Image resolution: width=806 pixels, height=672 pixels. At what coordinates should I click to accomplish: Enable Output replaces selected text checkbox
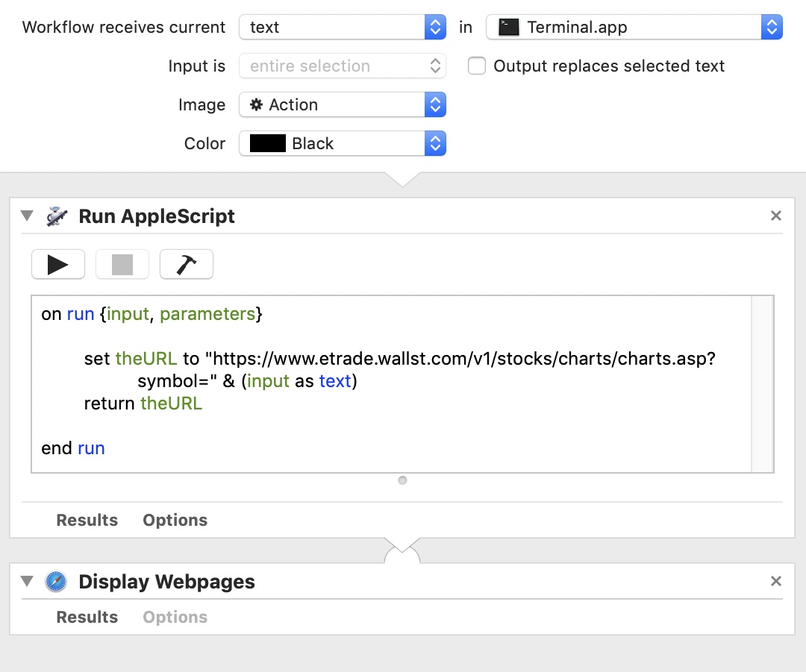tap(476, 66)
